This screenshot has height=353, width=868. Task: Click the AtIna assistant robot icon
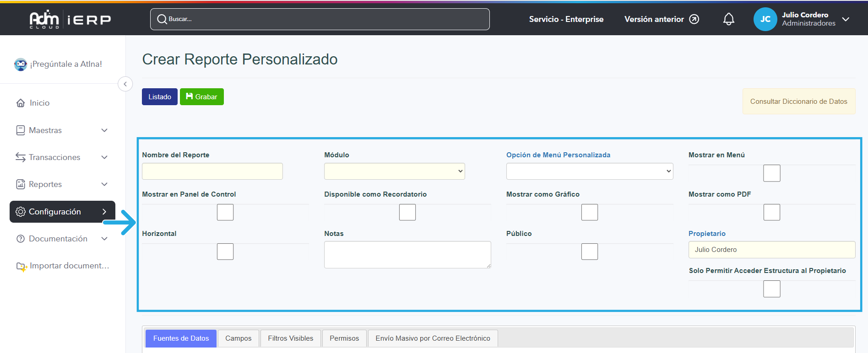click(x=21, y=64)
